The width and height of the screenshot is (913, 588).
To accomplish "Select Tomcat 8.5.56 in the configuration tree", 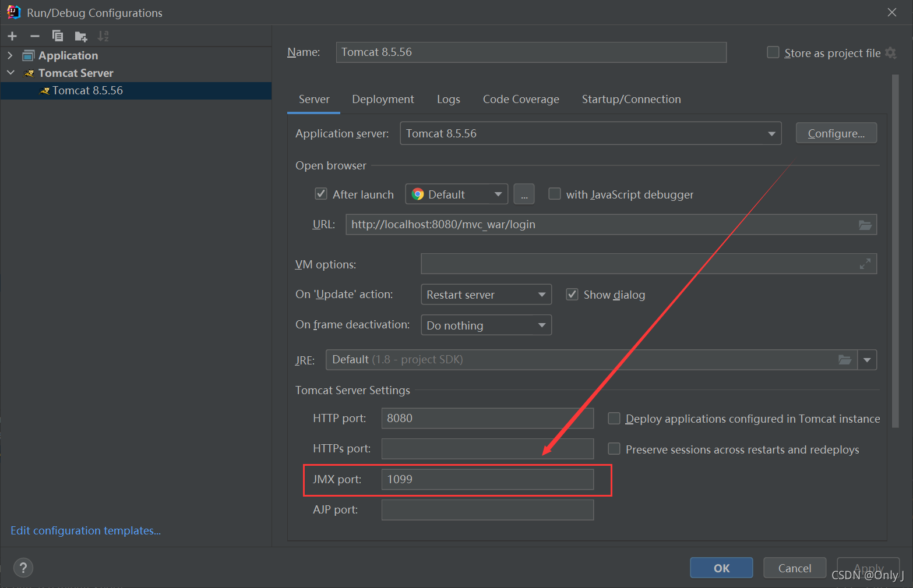I will tap(136, 91).
